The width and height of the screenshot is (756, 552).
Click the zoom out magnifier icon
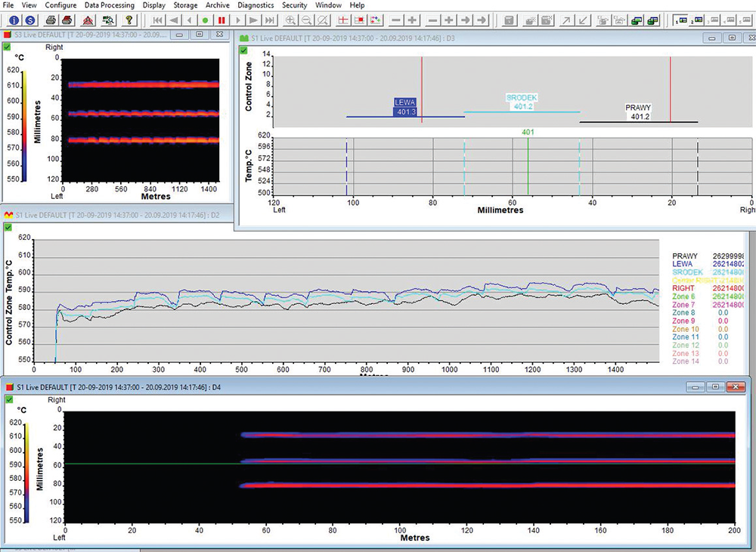pyautogui.click(x=307, y=20)
